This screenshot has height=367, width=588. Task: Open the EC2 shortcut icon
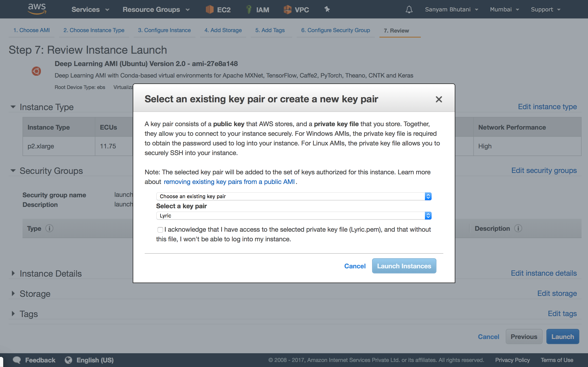[x=209, y=9]
